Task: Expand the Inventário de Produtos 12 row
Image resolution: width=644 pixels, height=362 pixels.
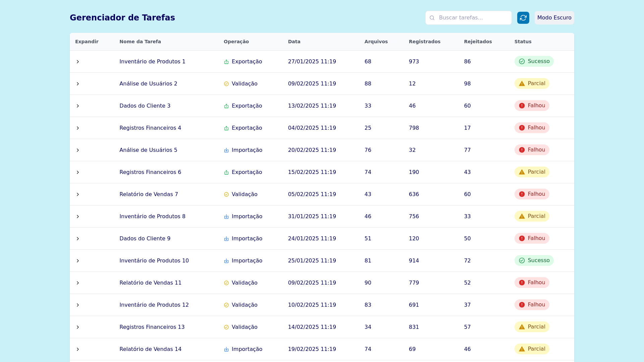Action: pos(78,305)
